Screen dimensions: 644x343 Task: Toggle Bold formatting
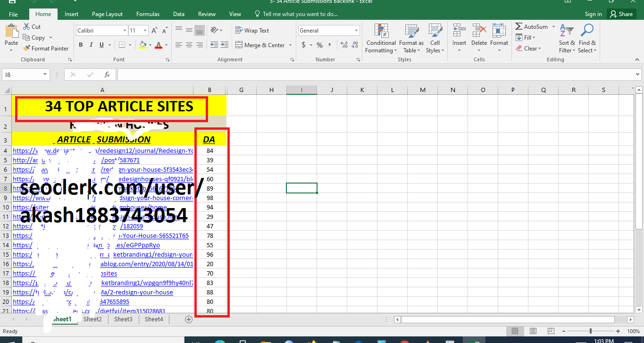point(81,45)
